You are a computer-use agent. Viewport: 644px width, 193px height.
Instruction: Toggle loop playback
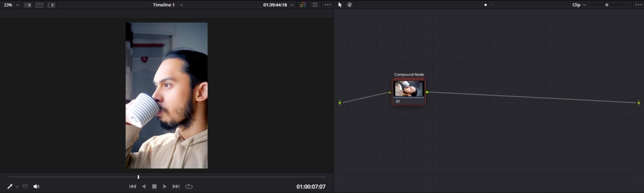click(189, 186)
